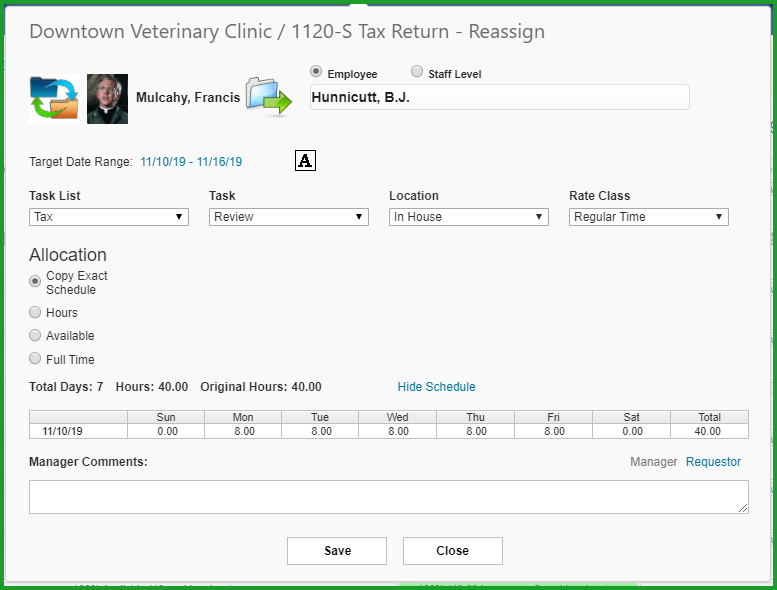Screen dimensions: 777x590
Task: Select the Employee radio button
Action: (x=316, y=72)
